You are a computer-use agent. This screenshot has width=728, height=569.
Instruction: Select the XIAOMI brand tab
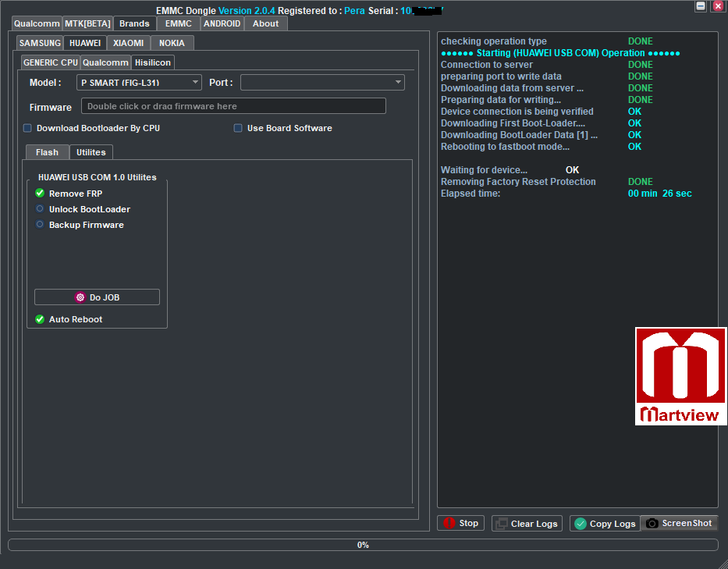(x=128, y=43)
